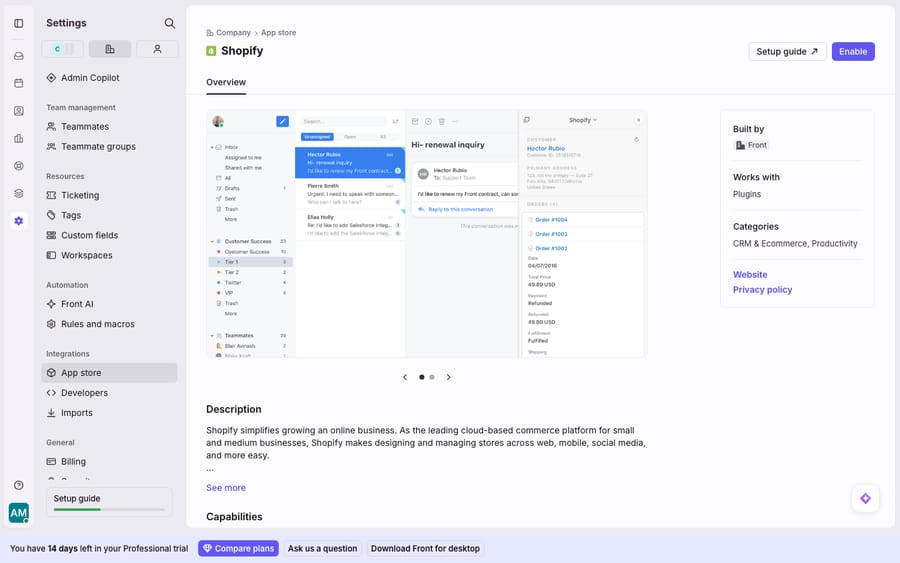This screenshot has width=900, height=563.
Task: Click Compare plans button
Action: coord(238,549)
